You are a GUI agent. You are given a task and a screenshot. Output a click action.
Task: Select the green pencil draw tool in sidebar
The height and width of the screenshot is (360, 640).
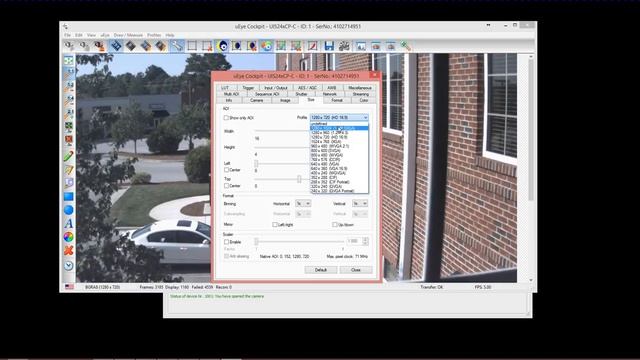click(69, 156)
